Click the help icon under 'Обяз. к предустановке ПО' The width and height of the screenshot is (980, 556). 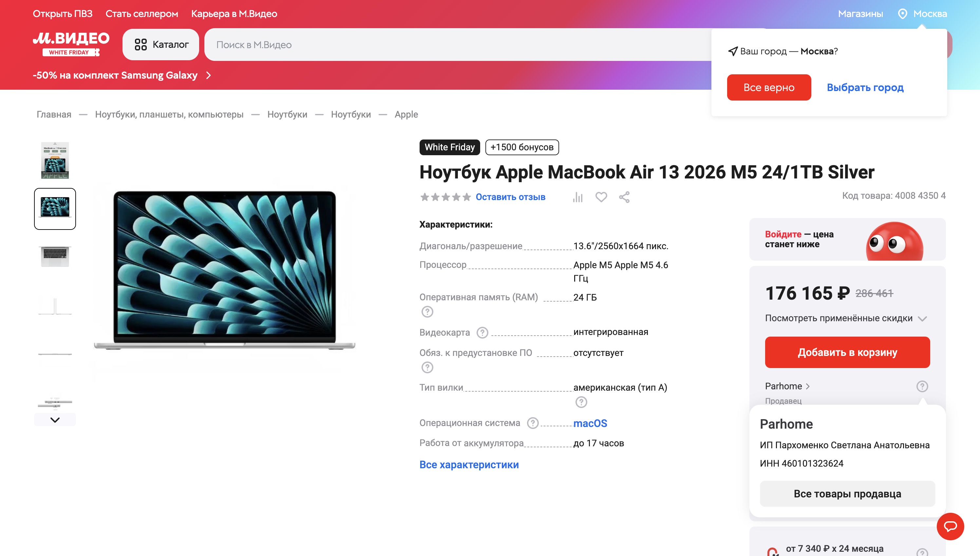(x=427, y=367)
